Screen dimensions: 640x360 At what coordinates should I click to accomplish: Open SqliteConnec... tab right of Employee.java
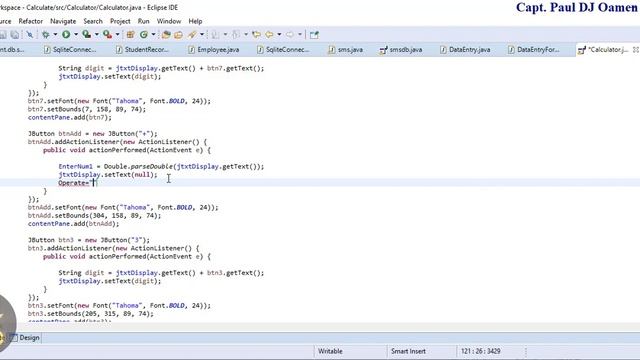(283, 50)
